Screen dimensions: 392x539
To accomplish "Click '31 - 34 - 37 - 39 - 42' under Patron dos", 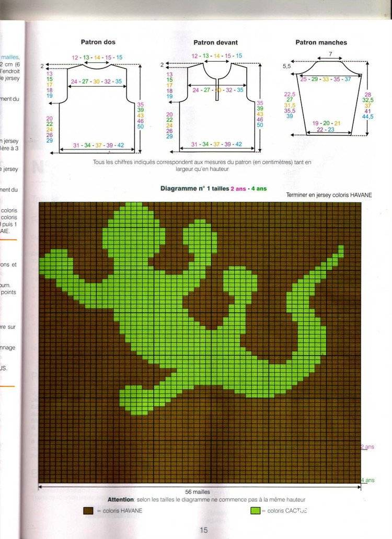I will (x=98, y=145).
